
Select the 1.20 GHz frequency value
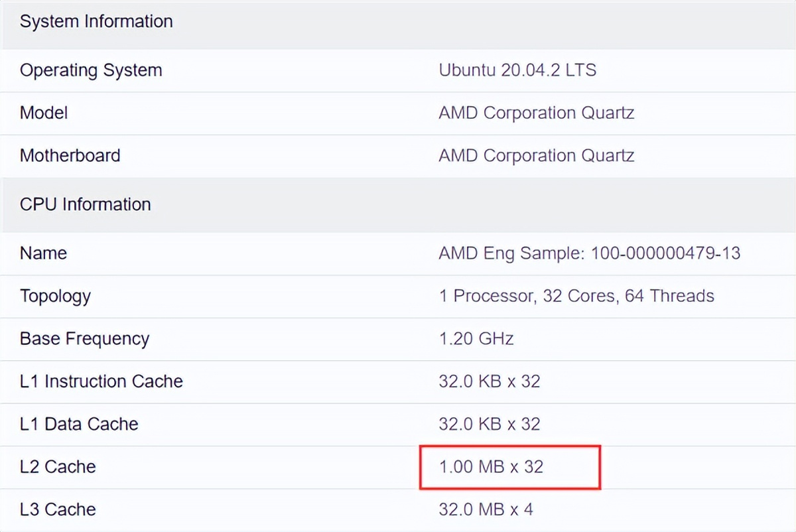coord(476,338)
